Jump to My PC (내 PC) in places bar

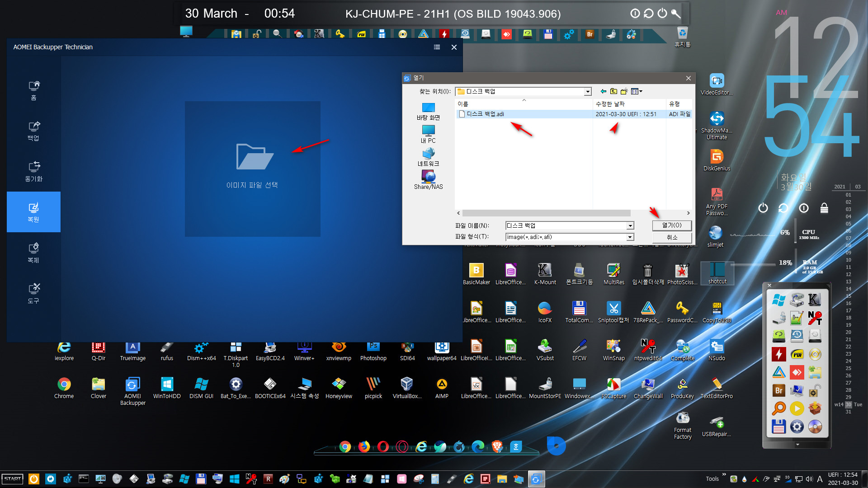pos(428,134)
